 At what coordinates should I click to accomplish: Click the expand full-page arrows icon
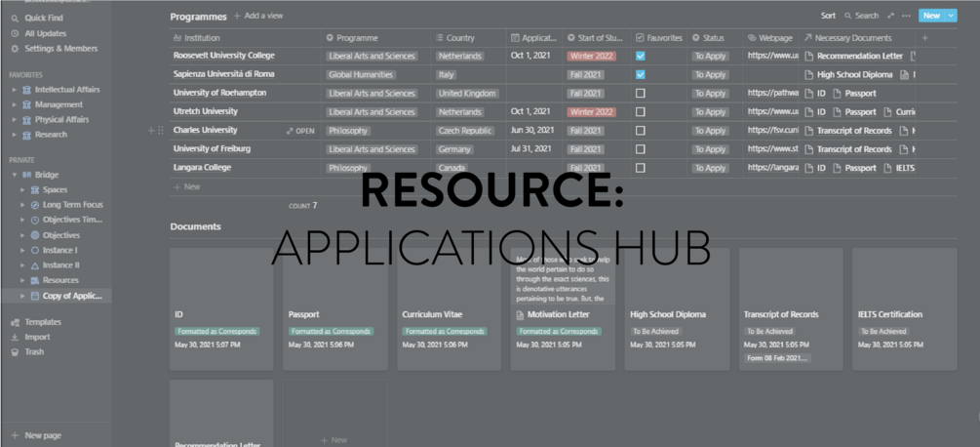tap(890, 16)
